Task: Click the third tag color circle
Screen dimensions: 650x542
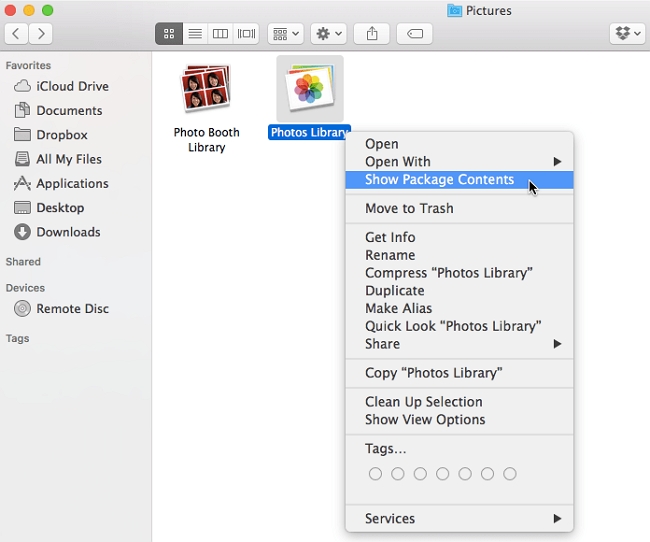Action: (420, 474)
